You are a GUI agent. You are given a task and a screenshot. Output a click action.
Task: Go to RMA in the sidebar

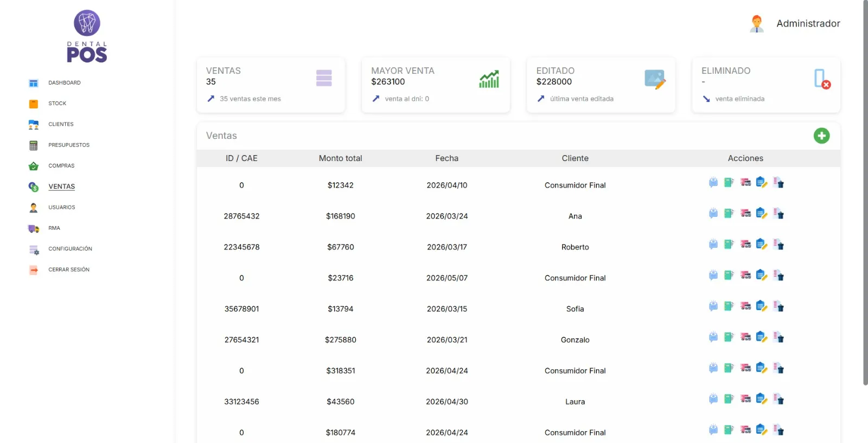tap(54, 228)
